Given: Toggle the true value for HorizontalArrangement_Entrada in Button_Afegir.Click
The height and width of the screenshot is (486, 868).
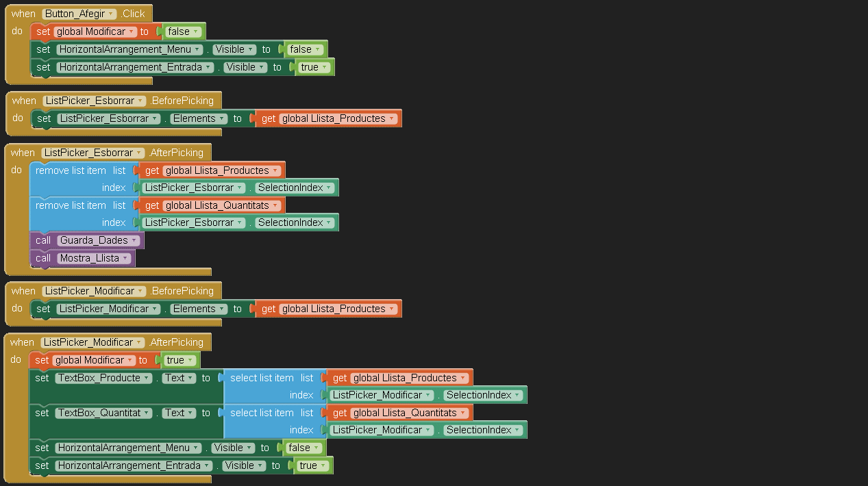Looking at the screenshot, I should (314, 67).
